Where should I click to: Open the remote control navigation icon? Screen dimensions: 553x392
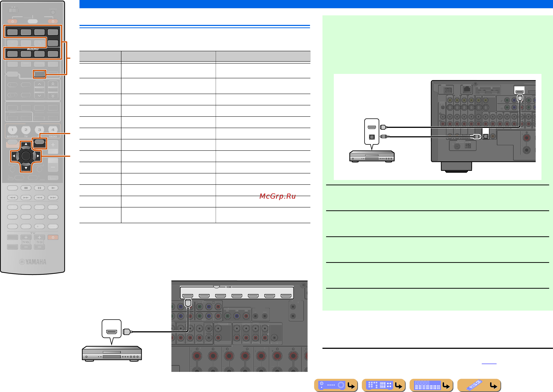pos(479,385)
